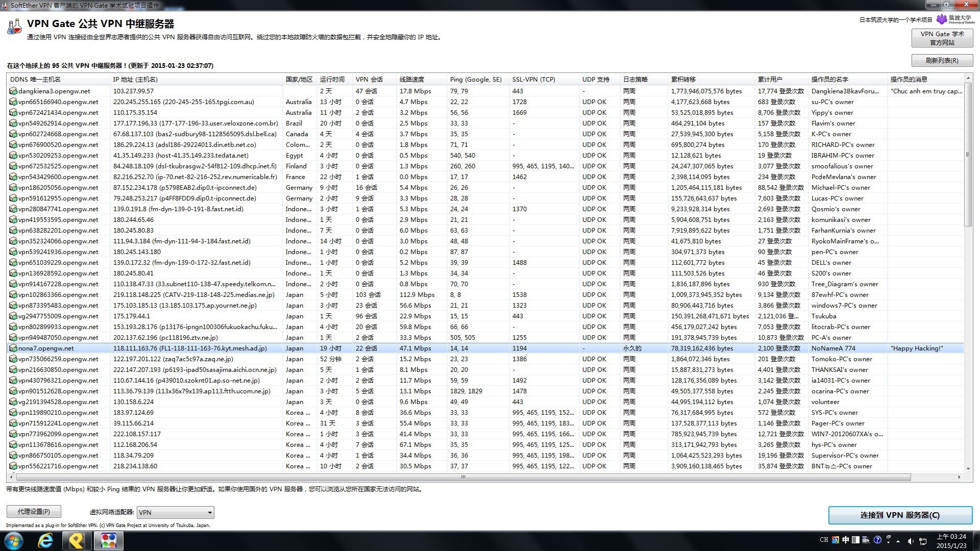Click vertical scrollbar thumb of server list
Viewport: 980px width, 551px height.
coord(968,154)
